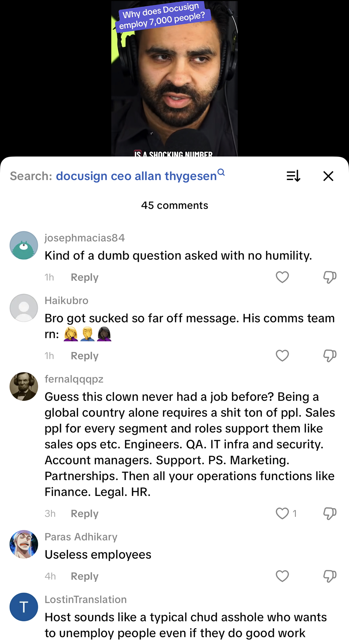Dislike Haikubro's comment

point(330,356)
